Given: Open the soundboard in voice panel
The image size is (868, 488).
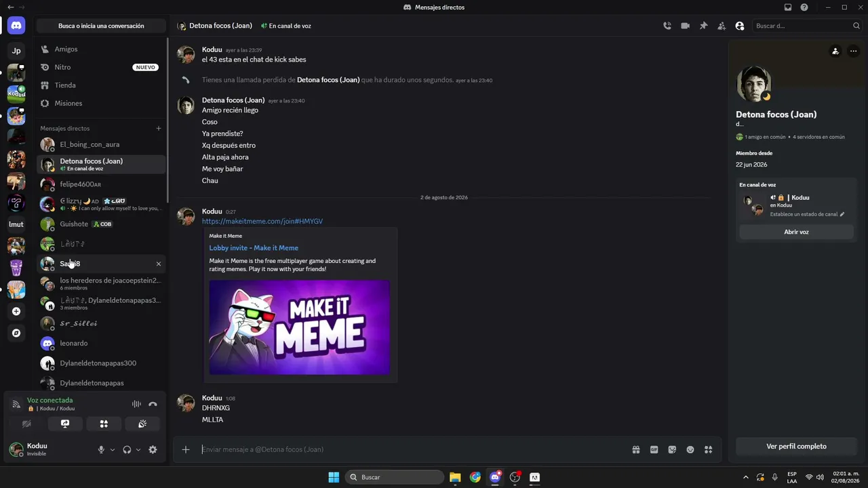Looking at the screenshot, I should pyautogui.click(x=142, y=424).
